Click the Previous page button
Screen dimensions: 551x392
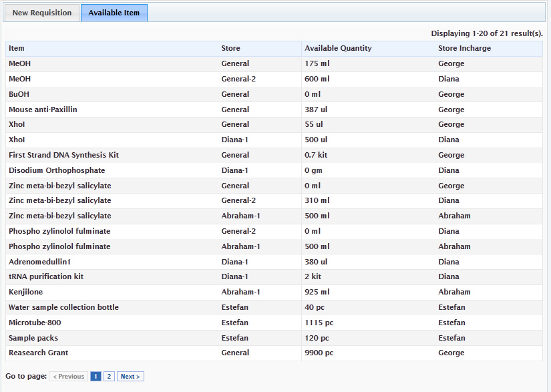tap(69, 377)
